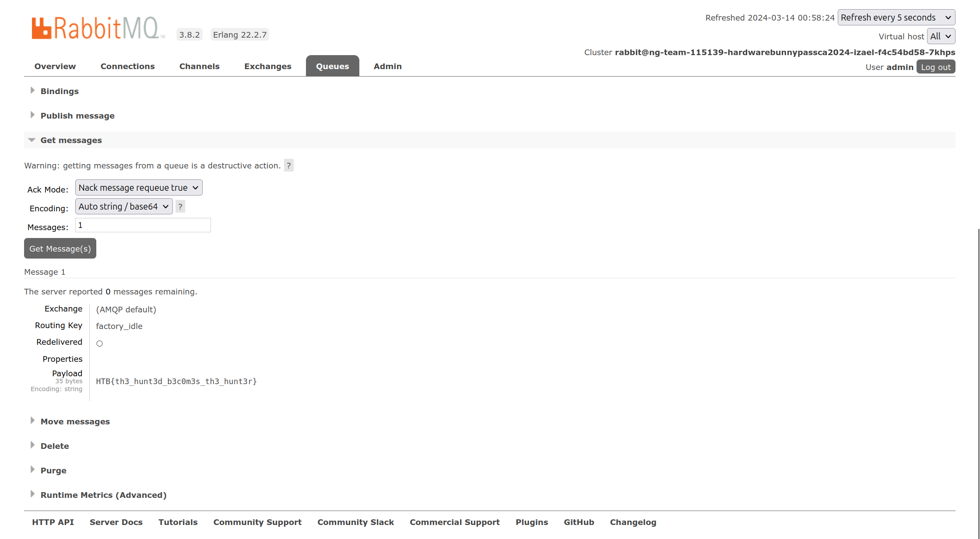This screenshot has height=539, width=980.
Task: Open the Community Slack link
Action: [356, 522]
